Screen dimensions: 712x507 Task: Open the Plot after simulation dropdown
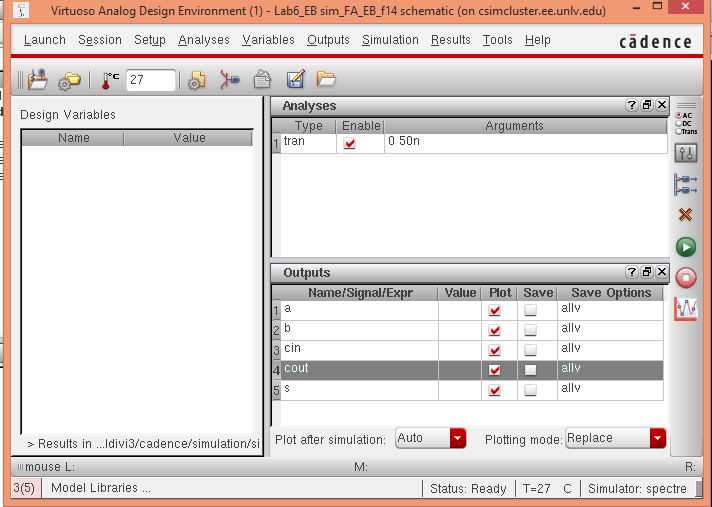tap(458, 438)
